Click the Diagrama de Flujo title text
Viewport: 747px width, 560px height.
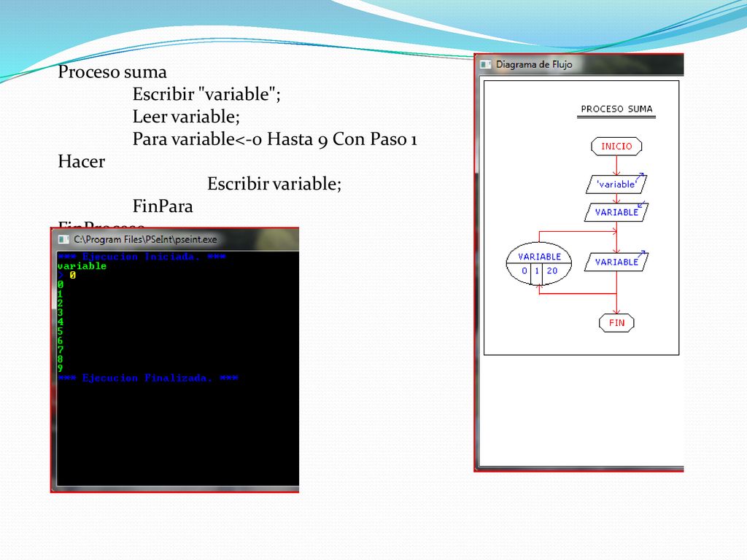534,64
